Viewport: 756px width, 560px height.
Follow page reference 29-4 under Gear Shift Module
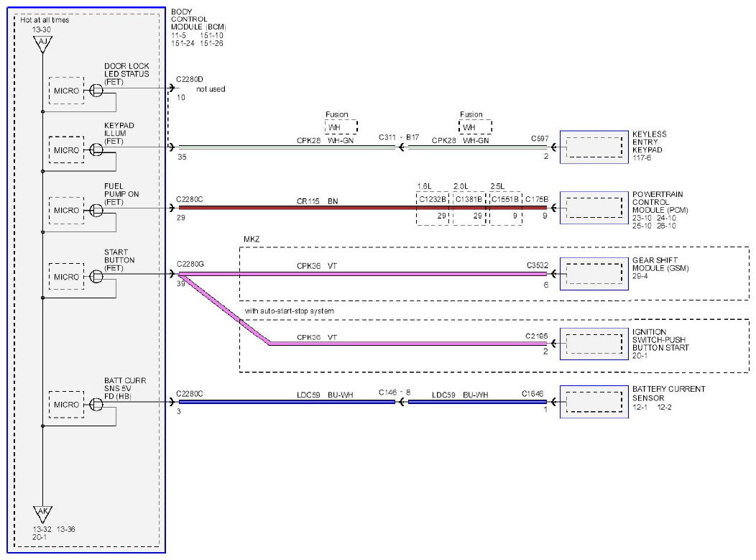pyautogui.click(x=640, y=276)
